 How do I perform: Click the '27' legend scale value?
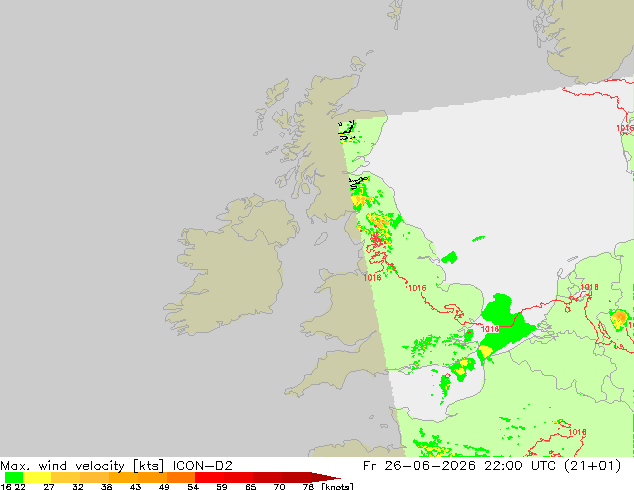49,487
